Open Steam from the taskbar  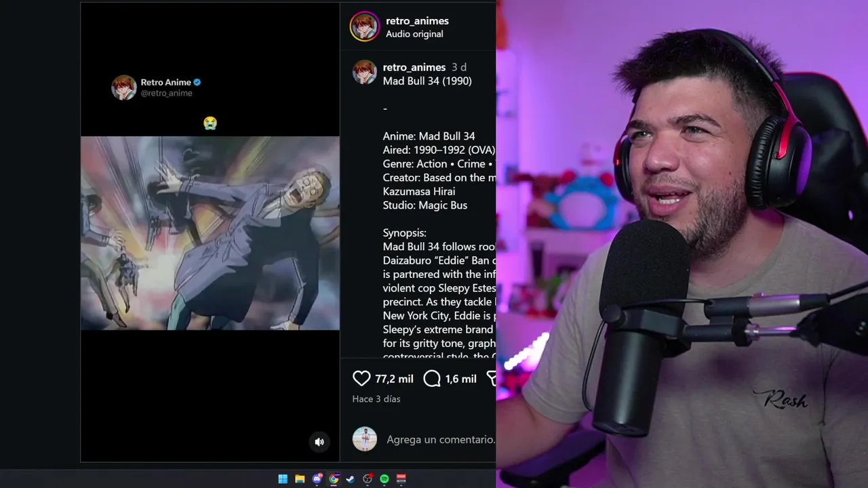point(351,479)
